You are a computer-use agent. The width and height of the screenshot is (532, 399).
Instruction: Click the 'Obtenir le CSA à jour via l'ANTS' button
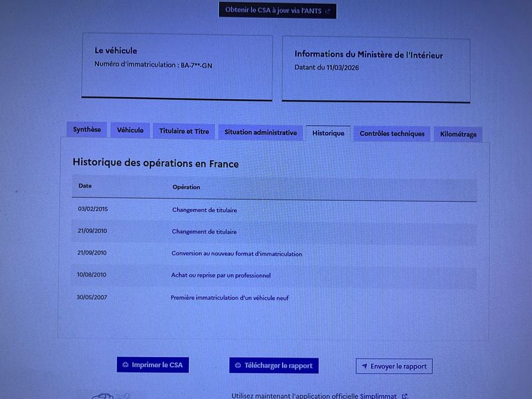277,11
